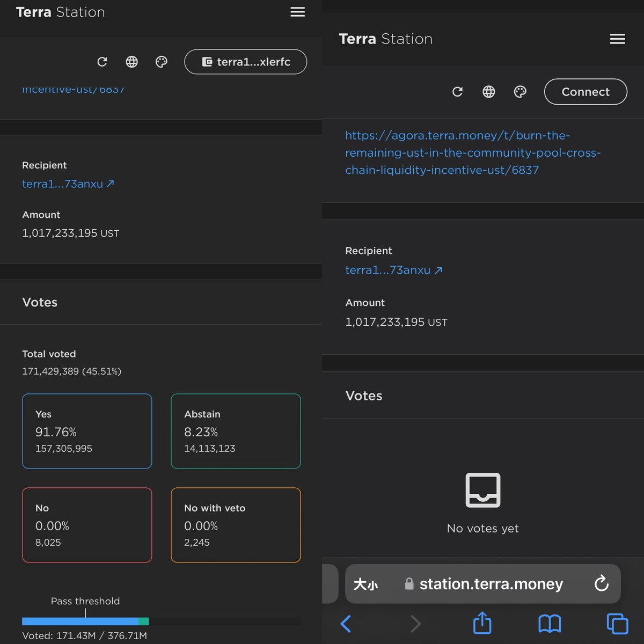Click refresh icon in right panel toolbar

[x=457, y=92]
